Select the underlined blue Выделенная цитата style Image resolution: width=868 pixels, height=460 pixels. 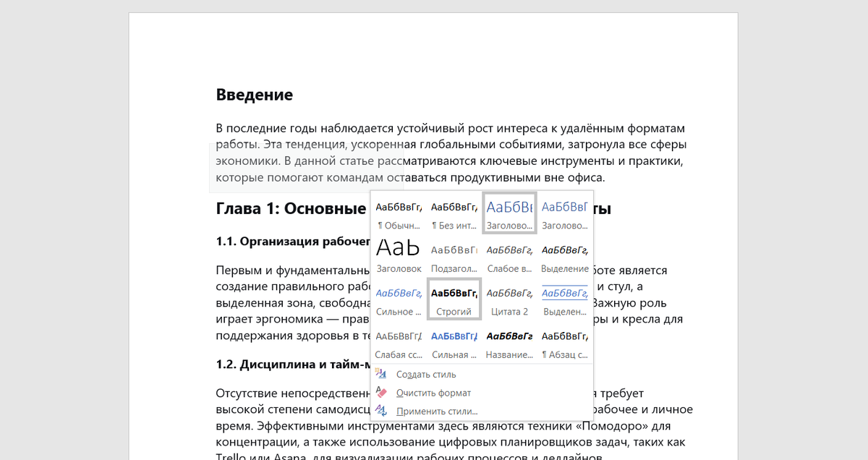565,300
